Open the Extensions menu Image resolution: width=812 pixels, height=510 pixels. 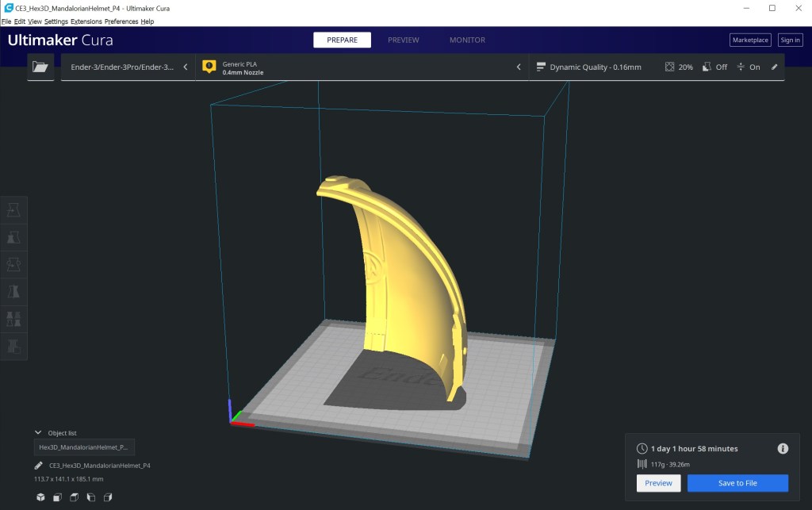(x=86, y=21)
